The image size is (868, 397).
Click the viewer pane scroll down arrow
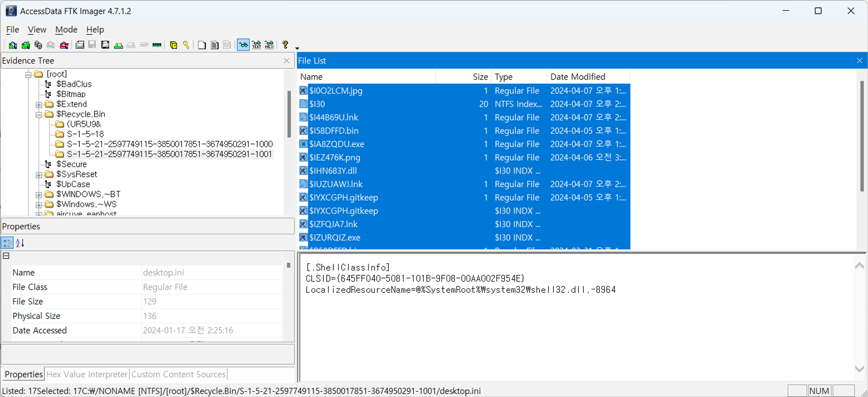click(x=859, y=369)
